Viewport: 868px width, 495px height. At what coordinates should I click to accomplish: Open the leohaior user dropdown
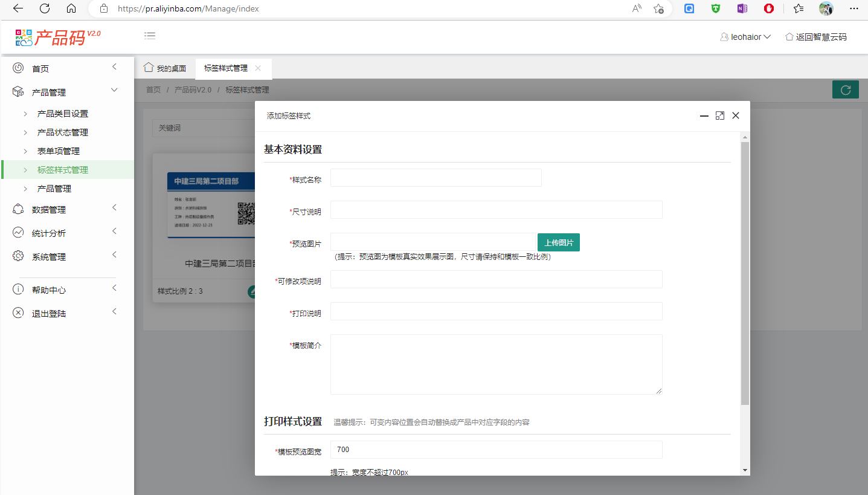click(x=746, y=37)
